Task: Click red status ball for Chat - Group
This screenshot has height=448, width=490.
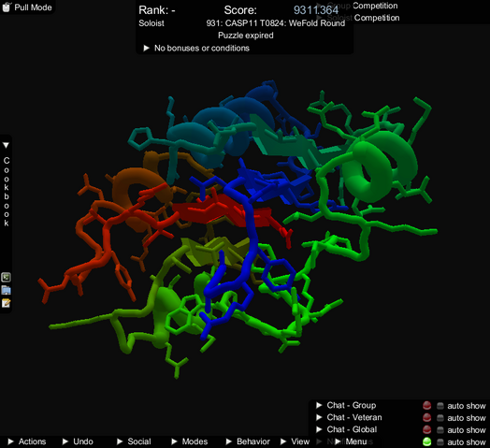Action: tap(426, 406)
